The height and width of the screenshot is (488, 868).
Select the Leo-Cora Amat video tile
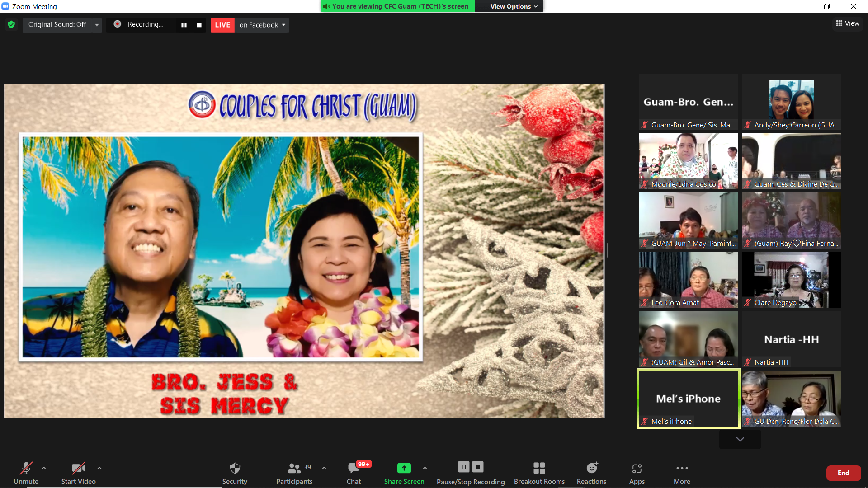click(x=689, y=280)
